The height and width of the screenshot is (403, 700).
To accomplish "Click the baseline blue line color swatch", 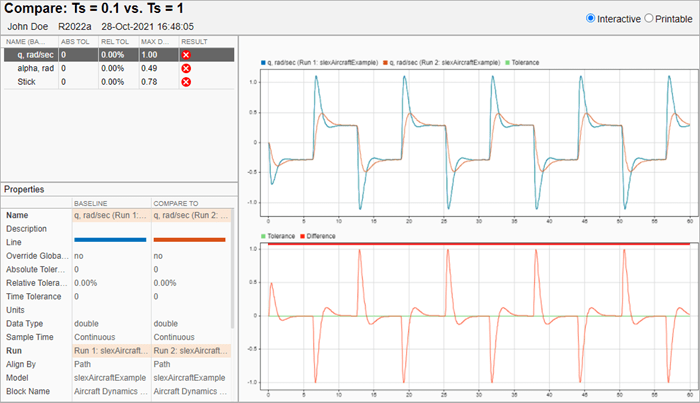I will point(110,241).
